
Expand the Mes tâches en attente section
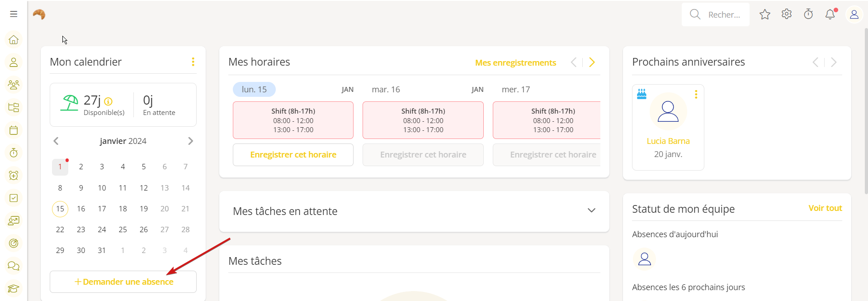click(591, 210)
